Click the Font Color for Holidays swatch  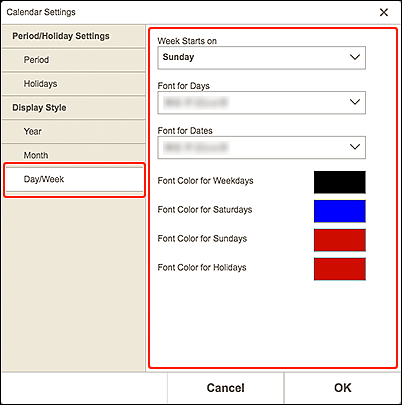[340, 269]
